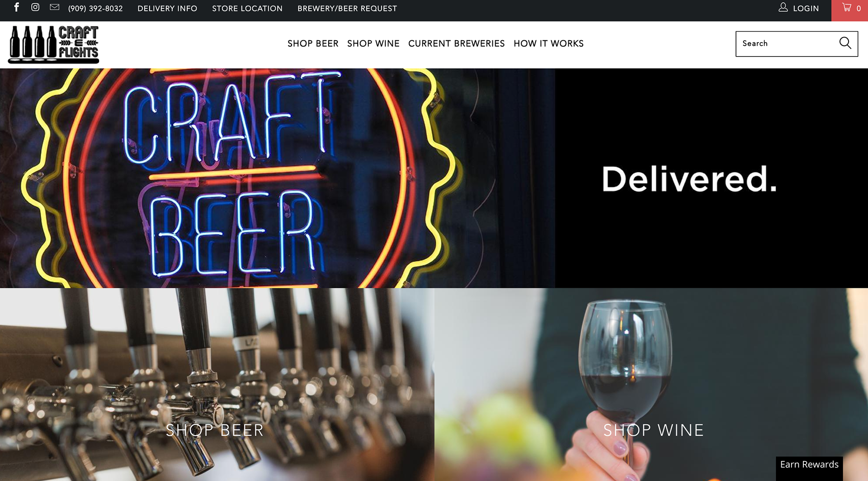Click the email envelope icon
Image resolution: width=868 pixels, height=481 pixels.
click(54, 7)
